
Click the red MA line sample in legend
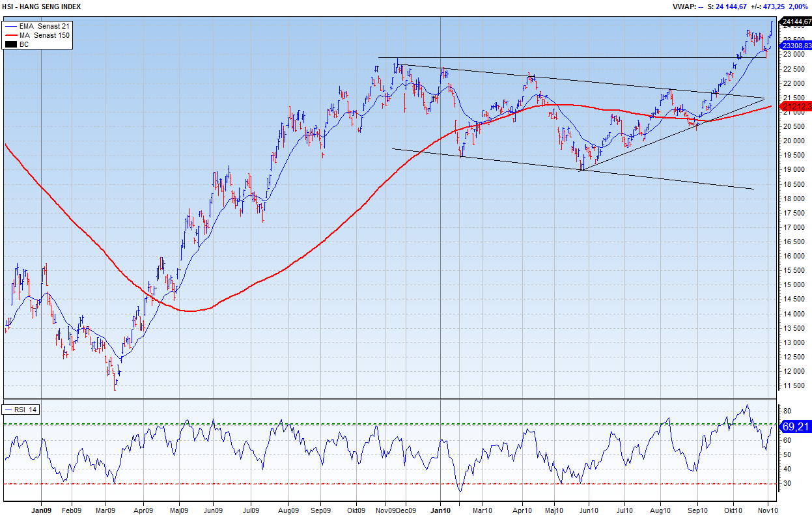[11, 35]
